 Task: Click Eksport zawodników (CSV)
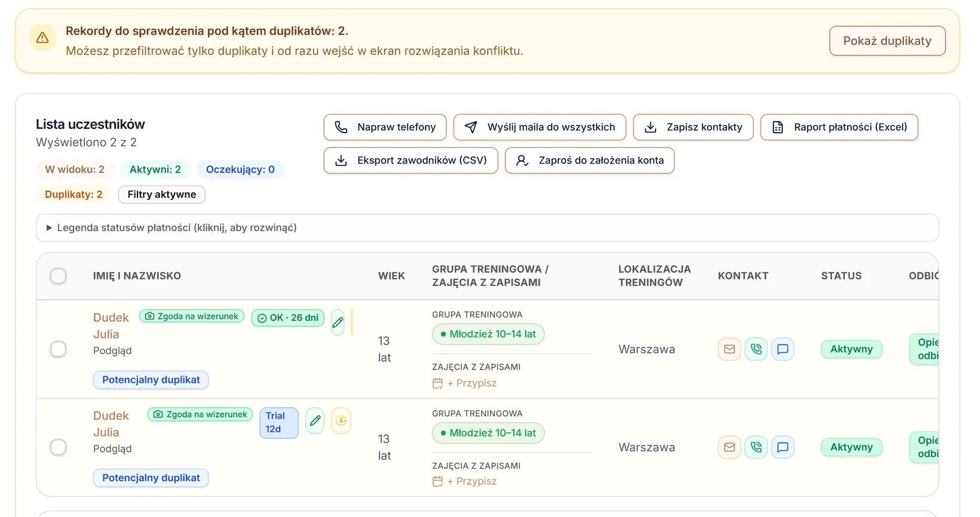click(411, 161)
